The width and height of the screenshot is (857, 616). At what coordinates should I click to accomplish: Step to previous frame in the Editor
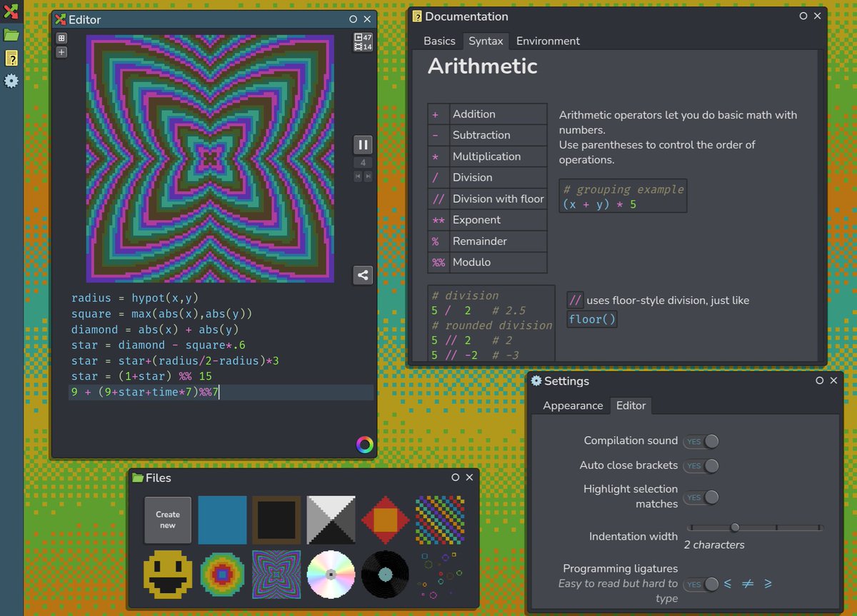coord(358,176)
